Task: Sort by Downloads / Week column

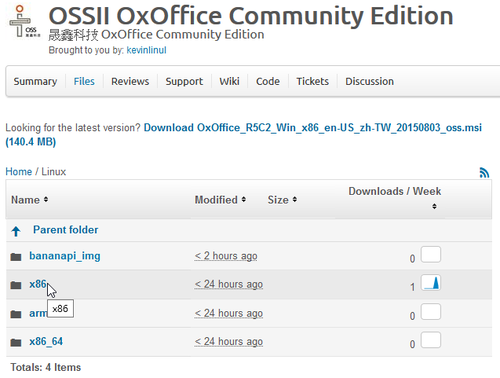Action: (395, 198)
